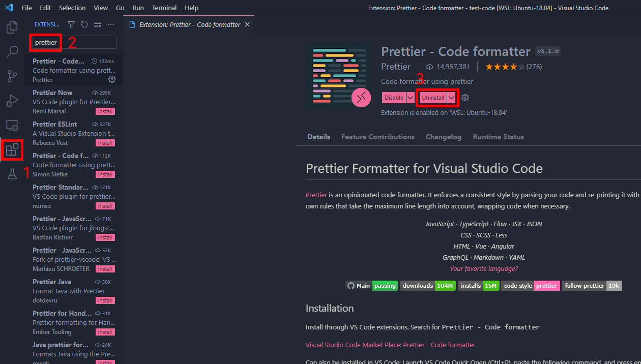
Task: Clear extensions search results icon
Action: [x=98, y=24]
